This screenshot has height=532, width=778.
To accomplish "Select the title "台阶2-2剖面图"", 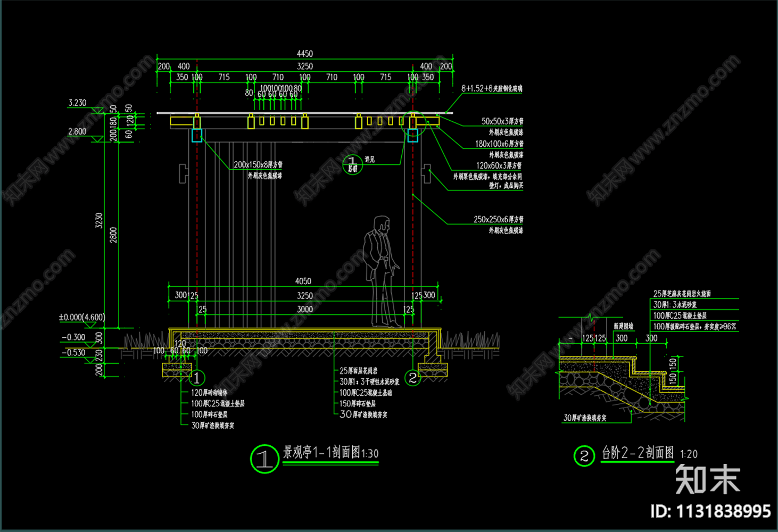I will click(x=638, y=453).
